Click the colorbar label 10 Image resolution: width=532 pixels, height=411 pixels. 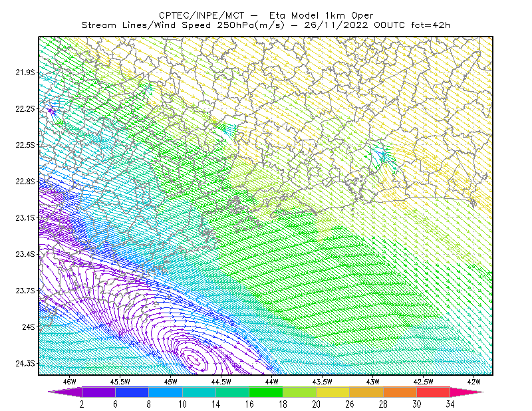182,404
